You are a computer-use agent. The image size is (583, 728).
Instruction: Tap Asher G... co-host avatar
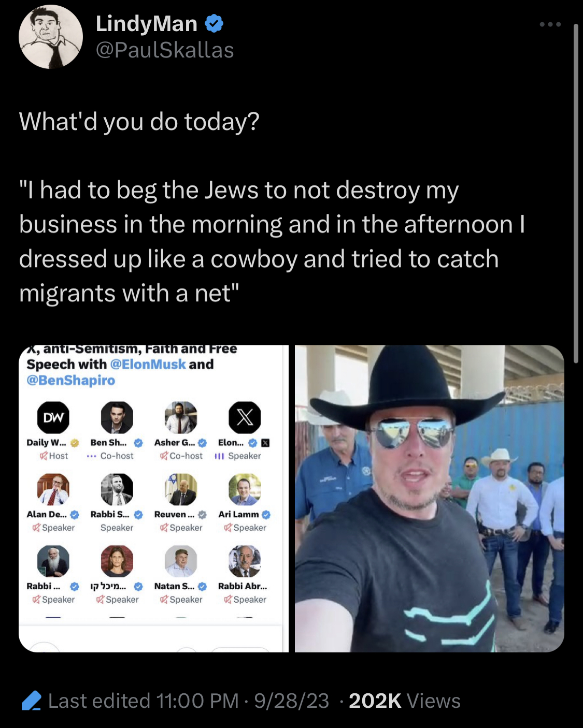coord(181,417)
